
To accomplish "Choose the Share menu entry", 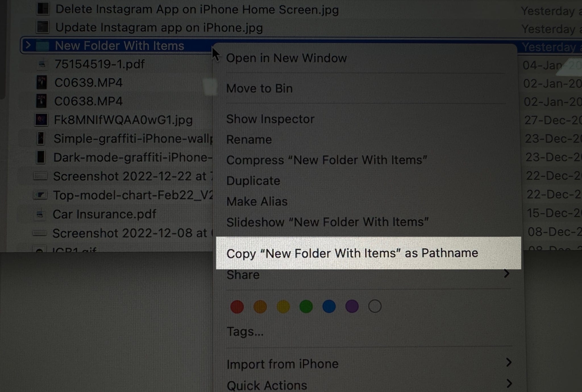I will tap(243, 275).
